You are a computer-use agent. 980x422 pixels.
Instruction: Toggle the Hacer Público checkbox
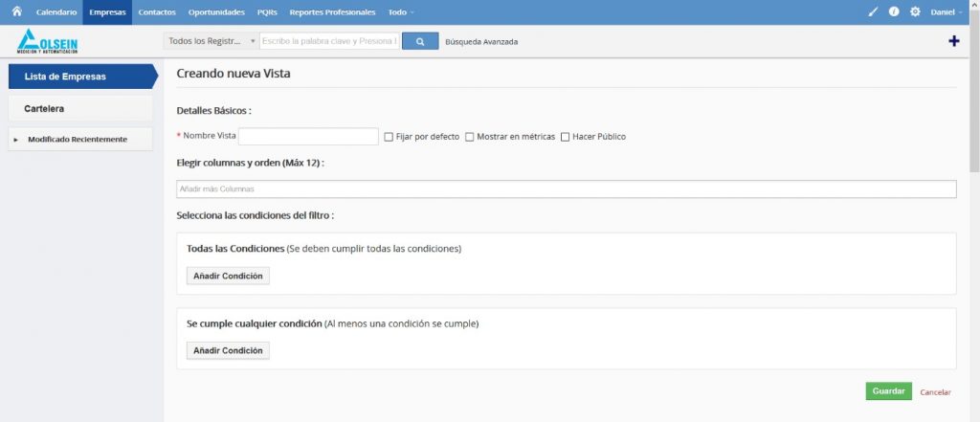[x=566, y=137]
